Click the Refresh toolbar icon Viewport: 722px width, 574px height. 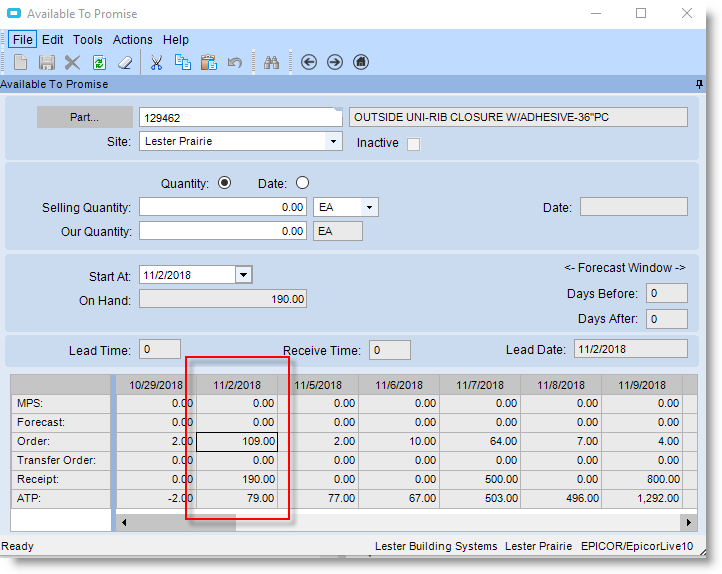(x=99, y=62)
